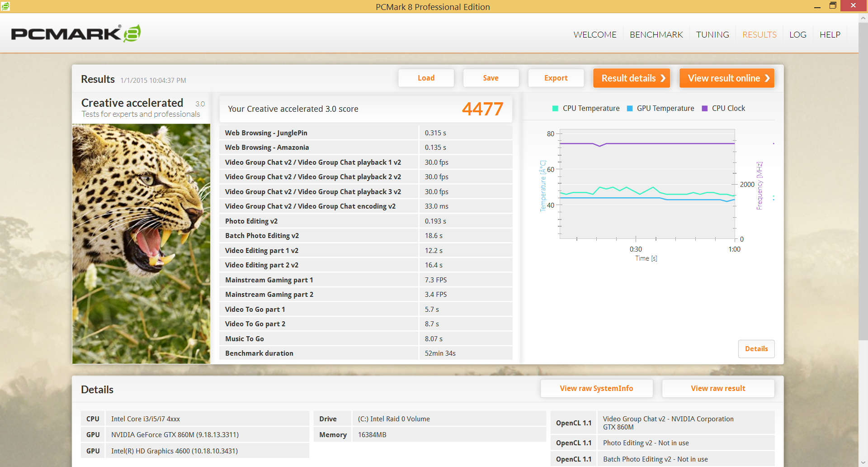Toggle the GPU Temperature legend swatch
Viewport: 868px width, 467px height.
(630, 108)
